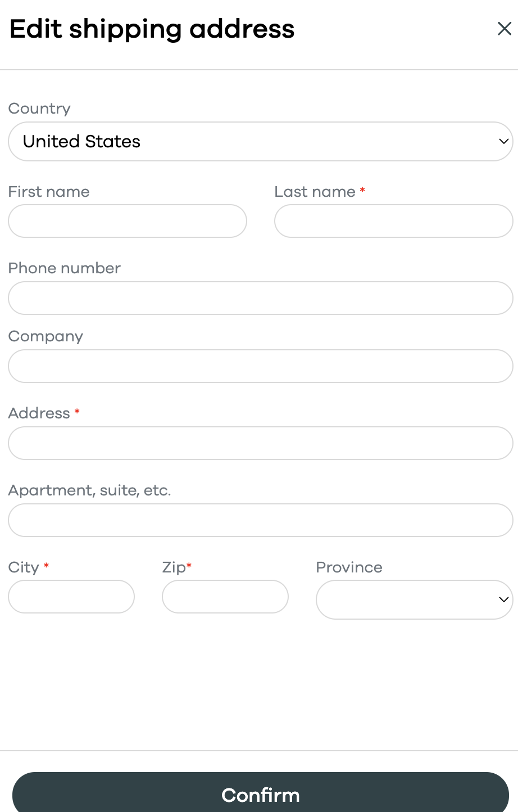518x812 pixels.
Task: Click the Last name label text
Action: pos(315,192)
